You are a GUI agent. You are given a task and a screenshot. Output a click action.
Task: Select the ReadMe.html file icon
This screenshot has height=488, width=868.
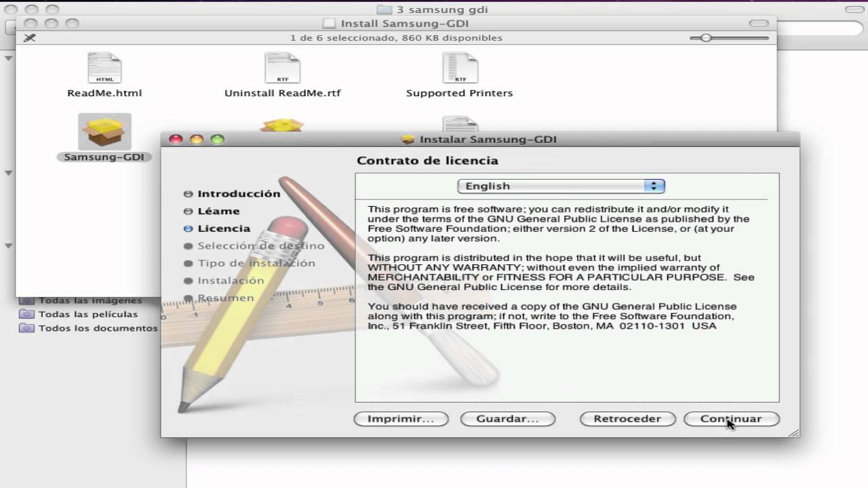tap(104, 68)
